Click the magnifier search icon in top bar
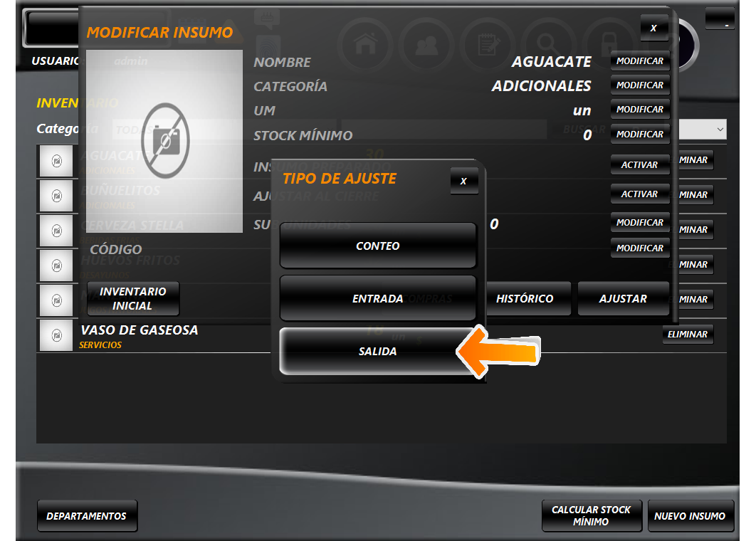756x541 pixels. tap(550, 45)
